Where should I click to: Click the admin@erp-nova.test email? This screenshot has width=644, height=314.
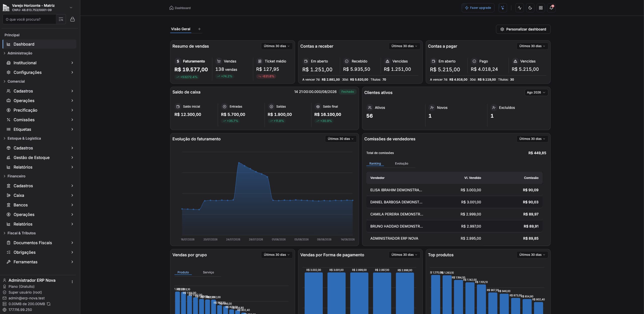[x=26, y=298]
